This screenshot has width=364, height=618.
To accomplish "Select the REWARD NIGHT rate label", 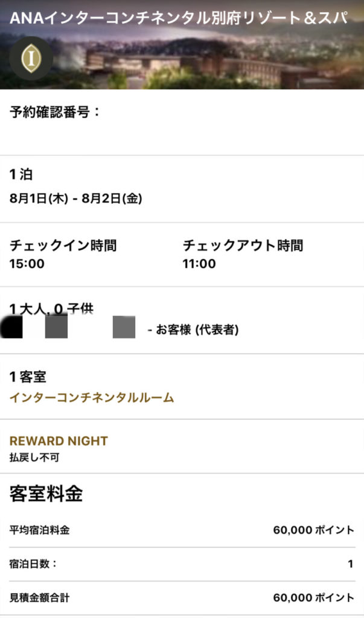I will click(x=59, y=441).
